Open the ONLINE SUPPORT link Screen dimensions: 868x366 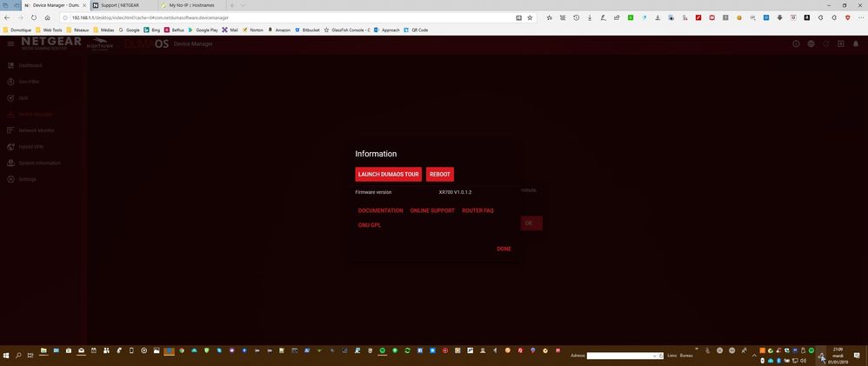point(432,211)
